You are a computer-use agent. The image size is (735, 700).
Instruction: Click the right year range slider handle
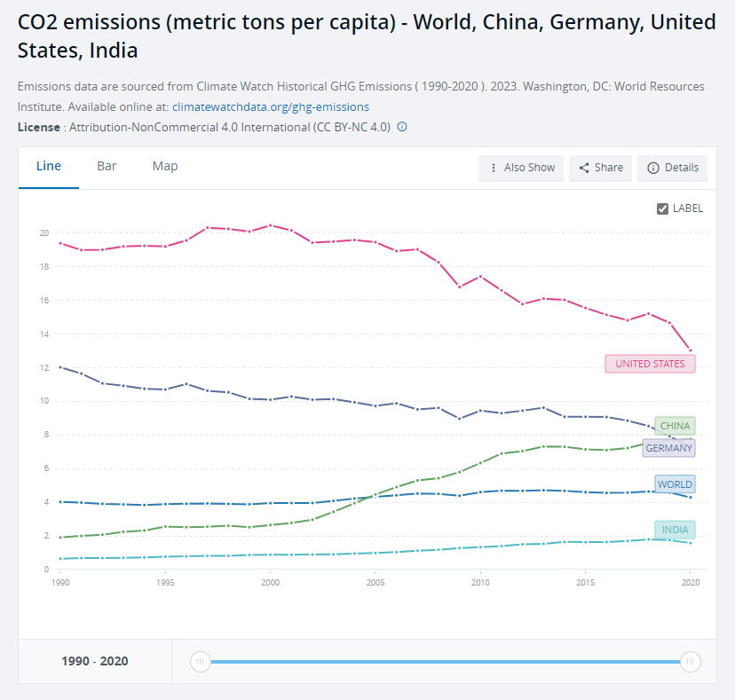tap(690, 661)
